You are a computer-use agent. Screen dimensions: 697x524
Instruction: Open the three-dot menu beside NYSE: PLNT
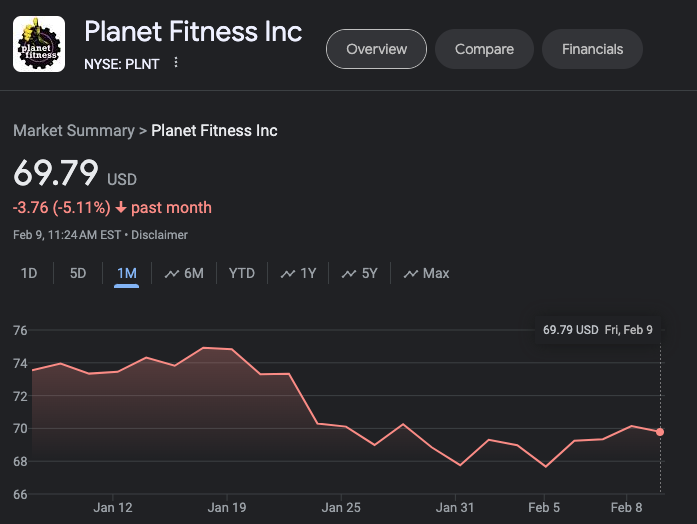(x=176, y=63)
